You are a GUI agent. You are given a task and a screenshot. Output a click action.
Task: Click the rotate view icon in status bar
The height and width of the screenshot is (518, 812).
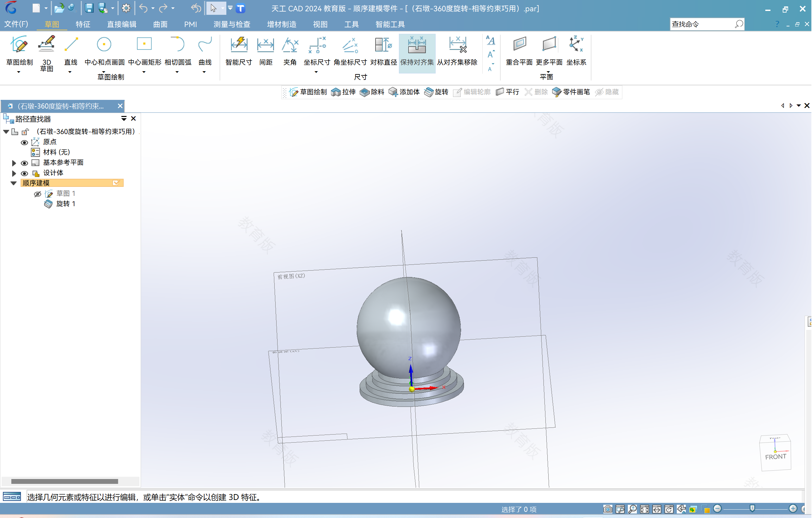(669, 509)
